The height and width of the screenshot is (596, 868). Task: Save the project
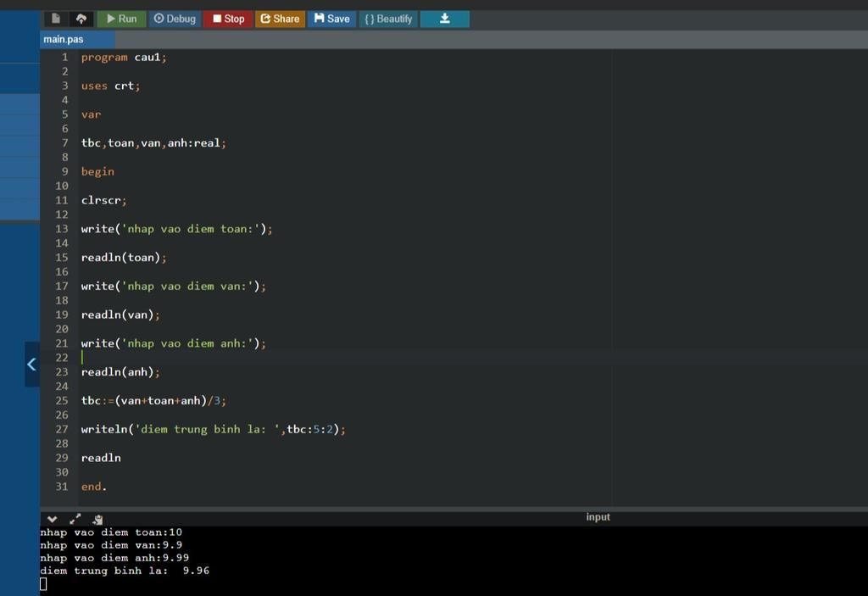pyautogui.click(x=332, y=19)
